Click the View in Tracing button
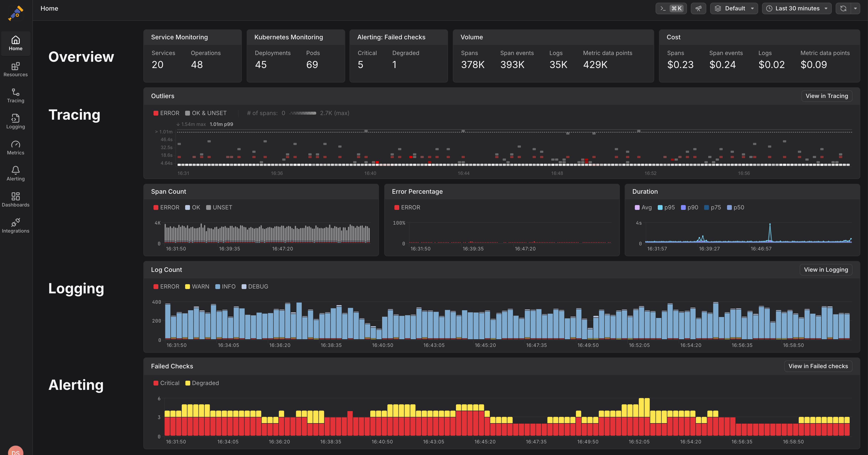 point(826,96)
